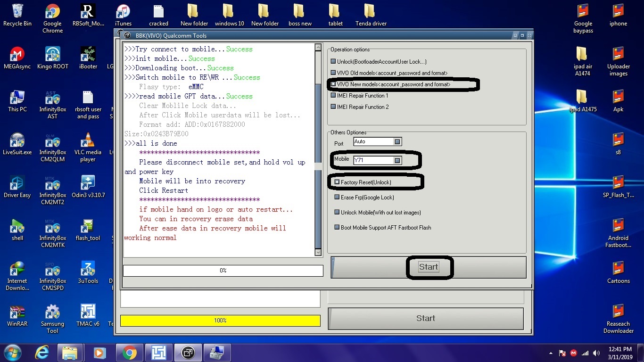
Task: Click Start button in the background window
Action: click(x=426, y=319)
